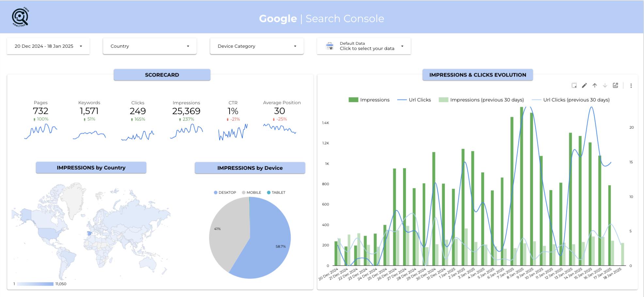
Task: Click the Keywords value 1,571
Action: coord(89,111)
